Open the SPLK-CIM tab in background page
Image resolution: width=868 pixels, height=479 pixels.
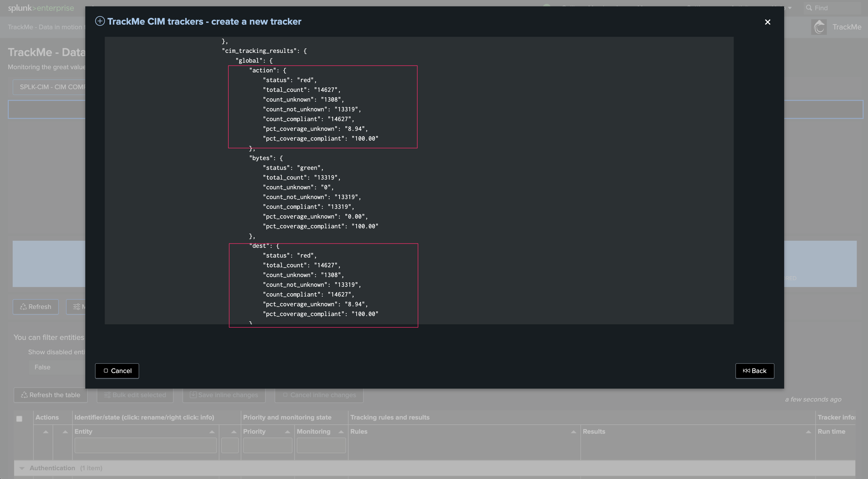(49, 87)
